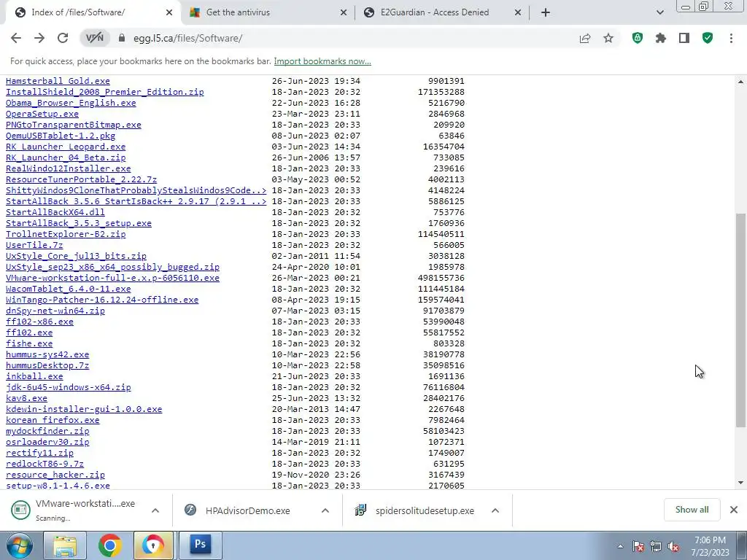Click Import bookmarks now link
Screen dimensions: 747x560
click(x=322, y=61)
